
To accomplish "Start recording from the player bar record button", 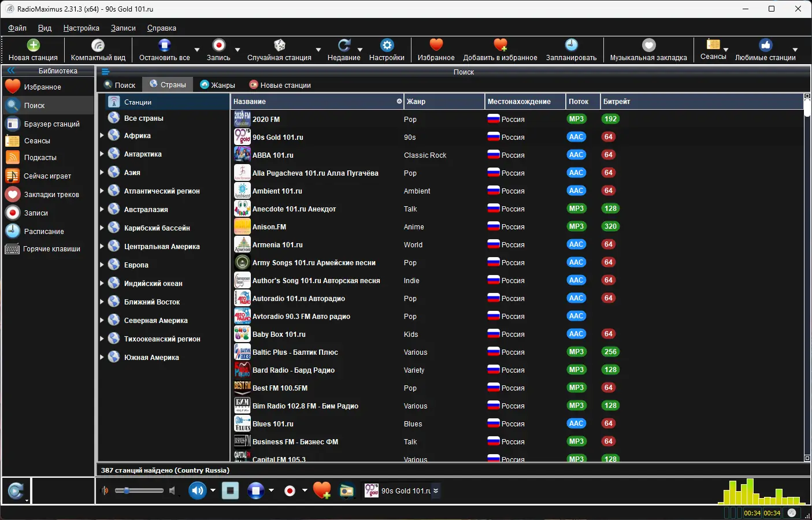I will pyautogui.click(x=290, y=491).
